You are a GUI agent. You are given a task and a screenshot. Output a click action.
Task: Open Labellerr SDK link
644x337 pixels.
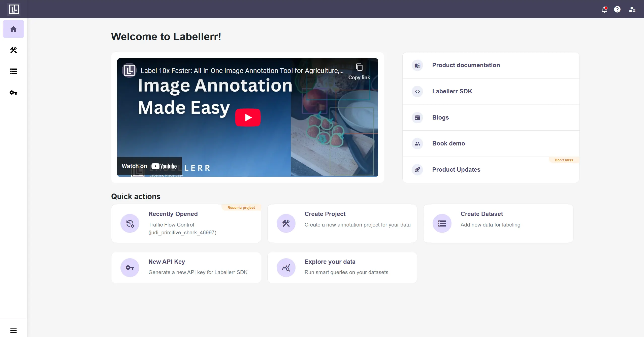[x=491, y=92]
